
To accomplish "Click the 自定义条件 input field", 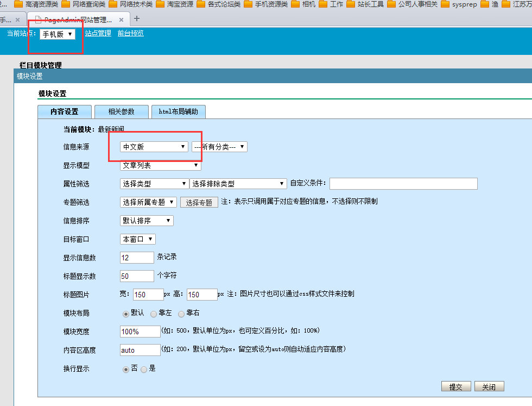I will 403,184.
